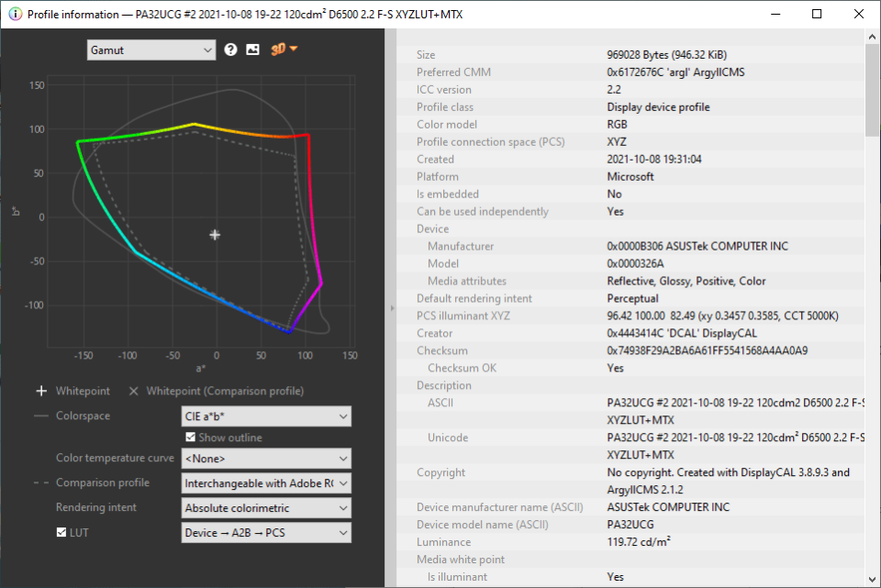
Task: Open the Comparison profile dropdown
Action: pyautogui.click(x=266, y=483)
